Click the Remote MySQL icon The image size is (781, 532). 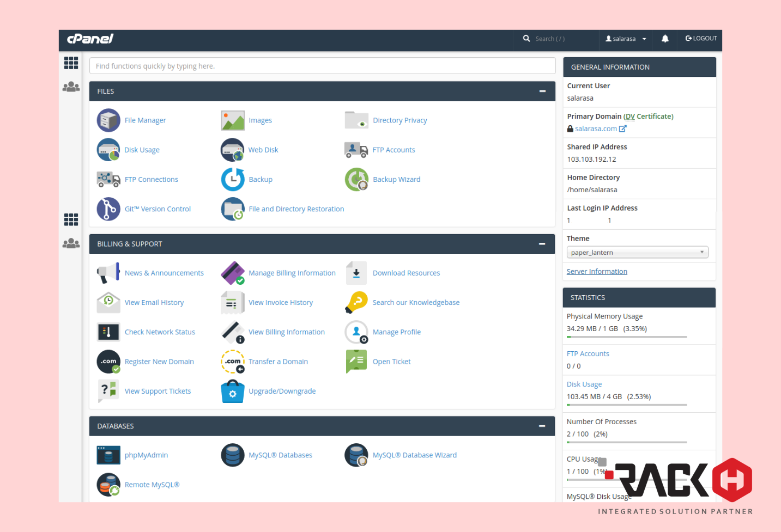108,484
